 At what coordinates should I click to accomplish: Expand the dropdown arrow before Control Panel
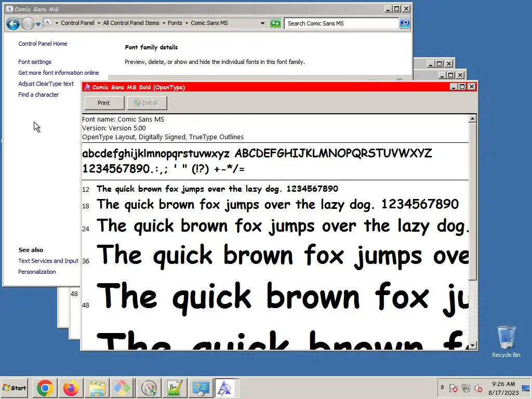click(x=57, y=23)
